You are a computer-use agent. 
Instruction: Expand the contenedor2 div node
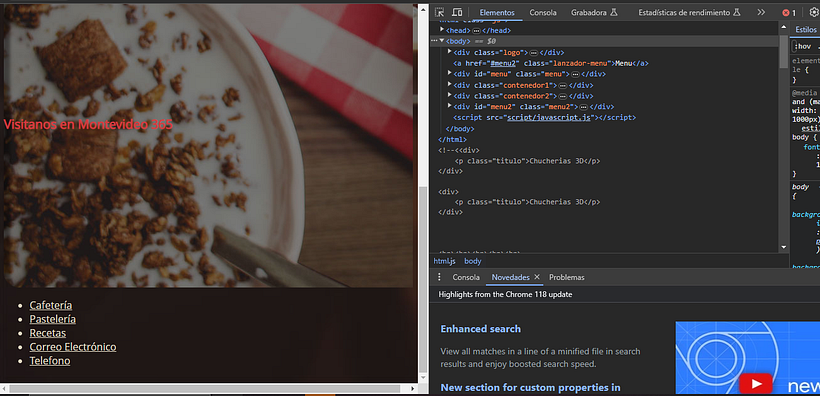coord(450,96)
